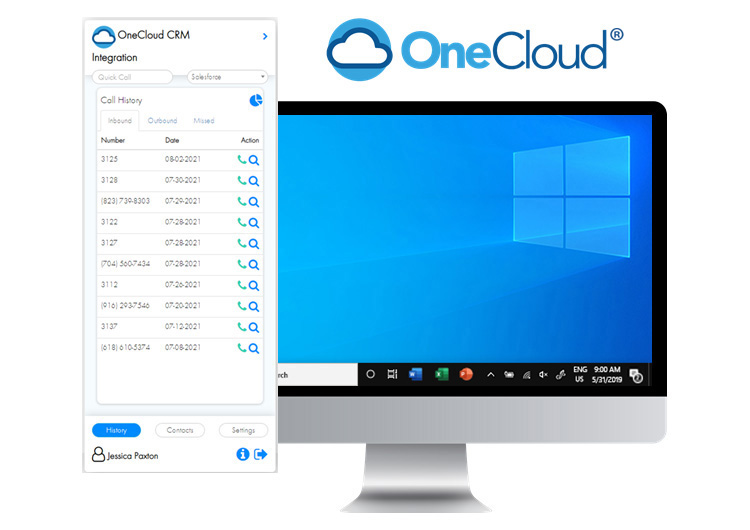This screenshot has height=530, width=750.
Task: Open Excel from the Windows taskbar
Action: [441, 374]
